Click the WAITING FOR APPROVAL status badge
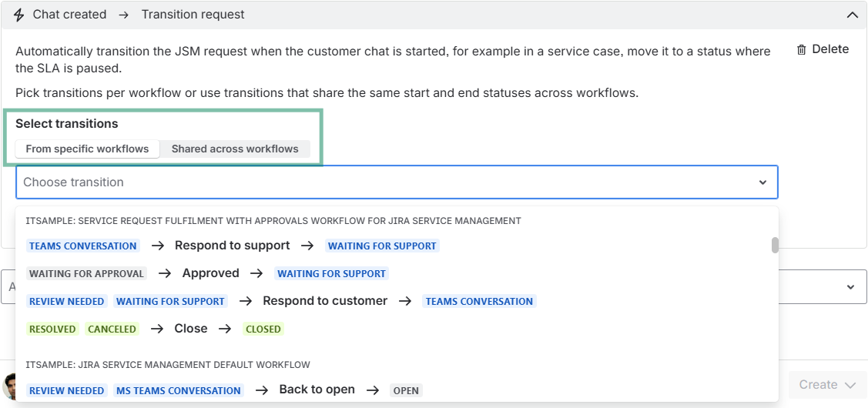Screen dimensions: 868x408 click(x=86, y=274)
